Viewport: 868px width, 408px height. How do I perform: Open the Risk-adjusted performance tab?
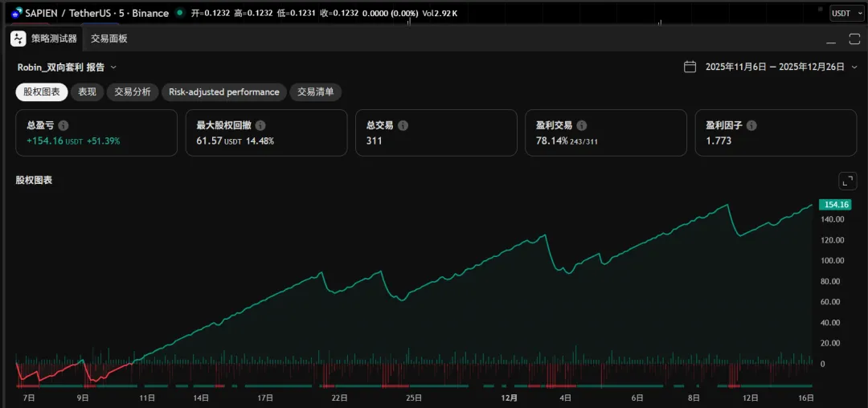223,92
